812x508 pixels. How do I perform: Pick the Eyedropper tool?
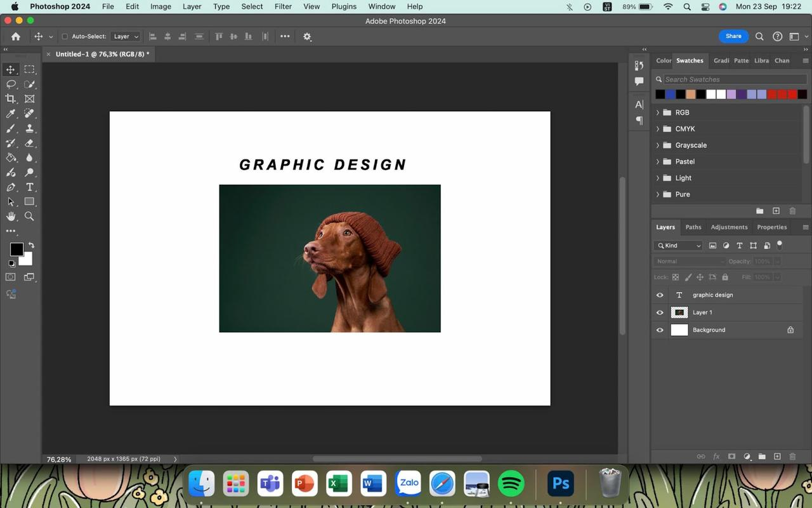click(10, 113)
